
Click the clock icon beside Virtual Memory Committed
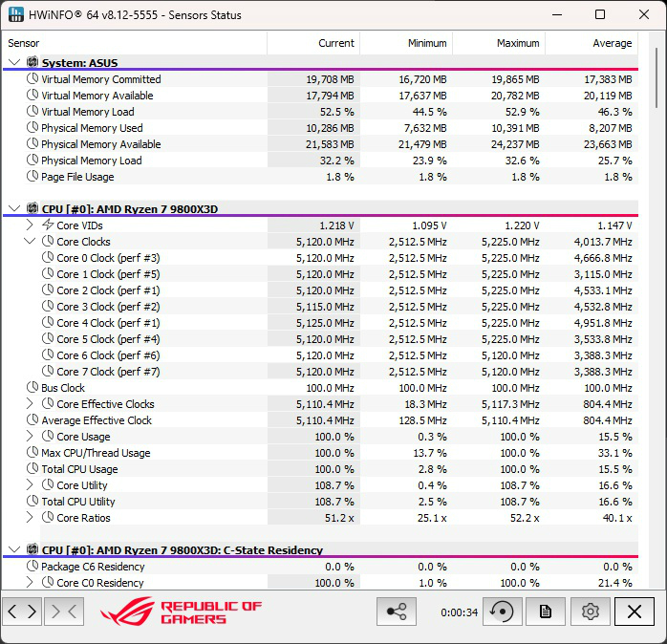[x=32, y=78]
